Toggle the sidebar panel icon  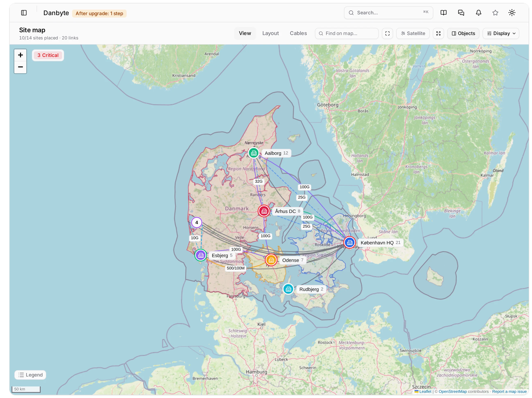coord(24,13)
